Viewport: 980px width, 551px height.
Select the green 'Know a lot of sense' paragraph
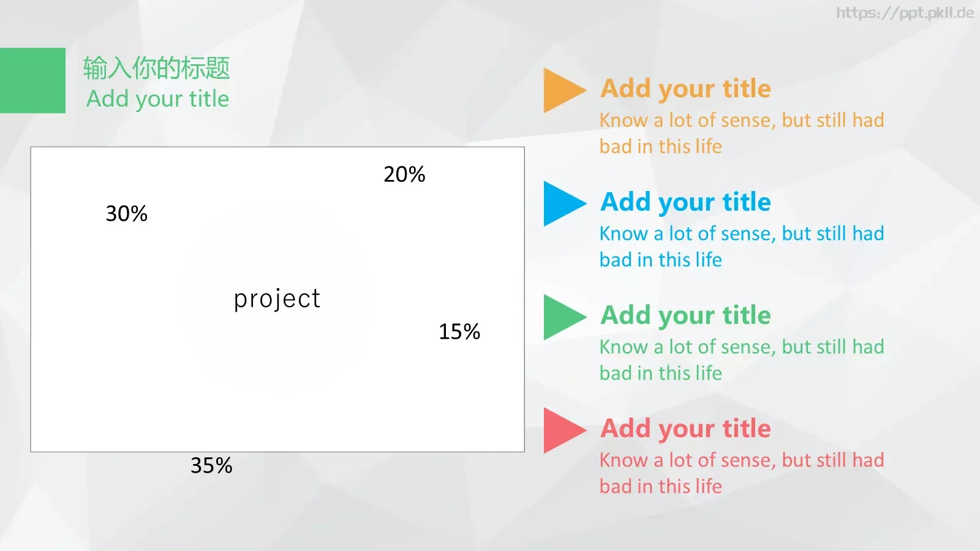[742, 359]
